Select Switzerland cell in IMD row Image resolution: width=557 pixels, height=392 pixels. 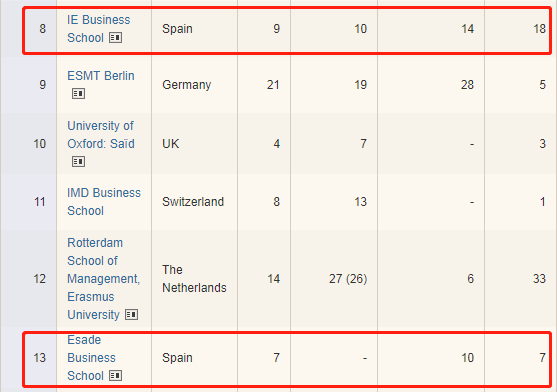(x=194, y=202)
